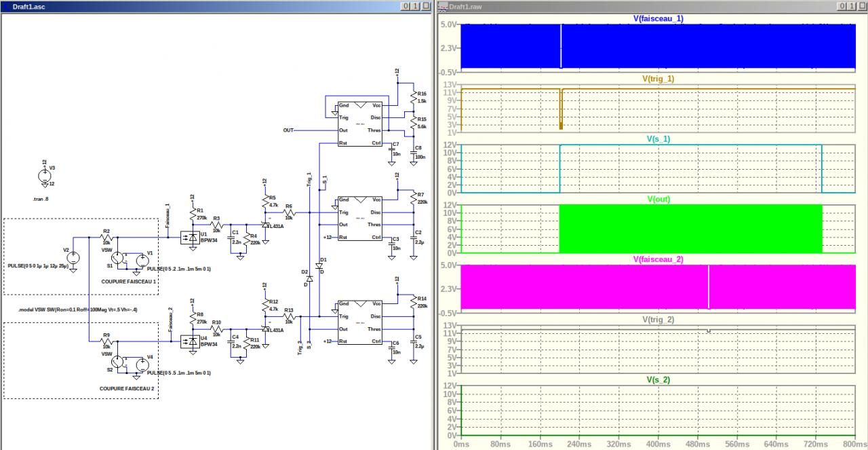The image size is (868, 450).
Task: Click the COUPURE FAISCEAU 1 text label
Action: (x=129, y=280)
